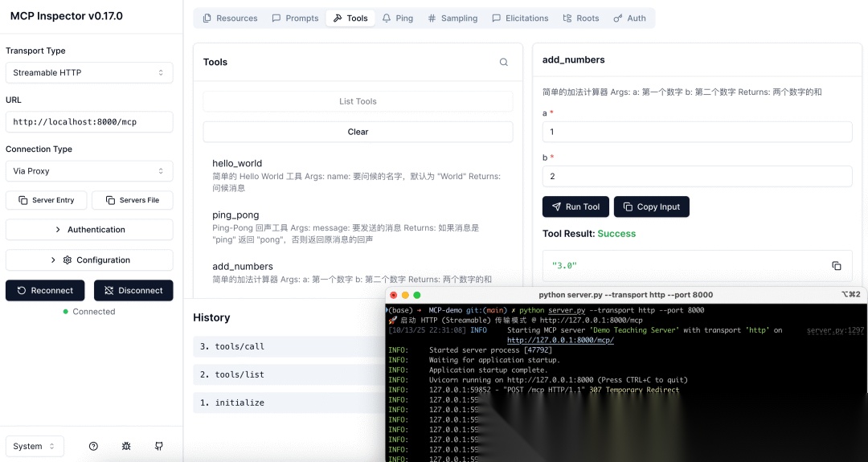868x462 pixels.
Task: Select the hello_world tool
Action: click(x=358, y=175)
